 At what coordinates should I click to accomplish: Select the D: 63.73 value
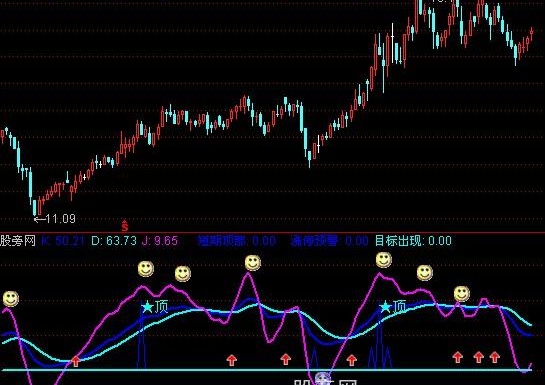coord(114,240)
